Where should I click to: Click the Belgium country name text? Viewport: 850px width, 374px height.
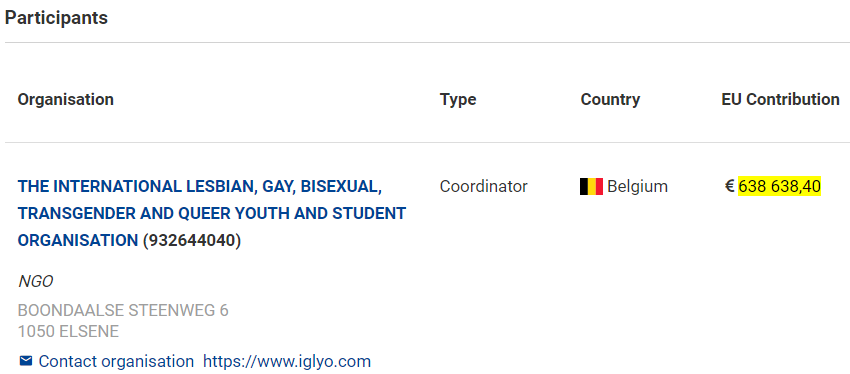[638, 186]
